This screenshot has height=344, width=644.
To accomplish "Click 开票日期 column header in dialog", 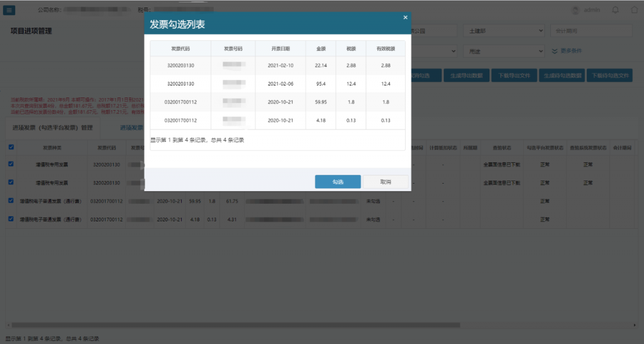I will pyautogui.click(x=280, y=48).
